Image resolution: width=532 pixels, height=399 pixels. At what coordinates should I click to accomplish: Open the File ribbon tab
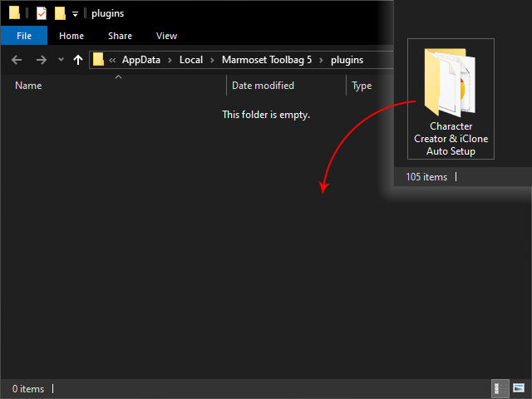24,36
